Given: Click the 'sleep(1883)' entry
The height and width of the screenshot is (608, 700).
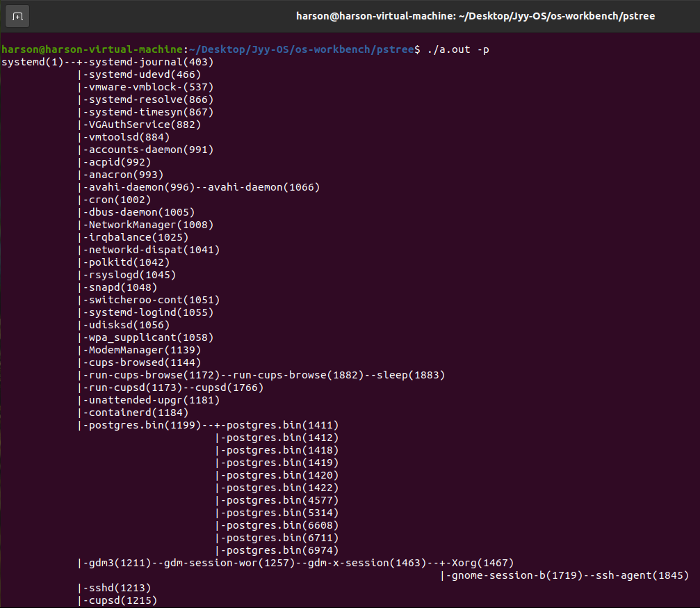Looking at the screenshot, I should (x=411, y=375).
